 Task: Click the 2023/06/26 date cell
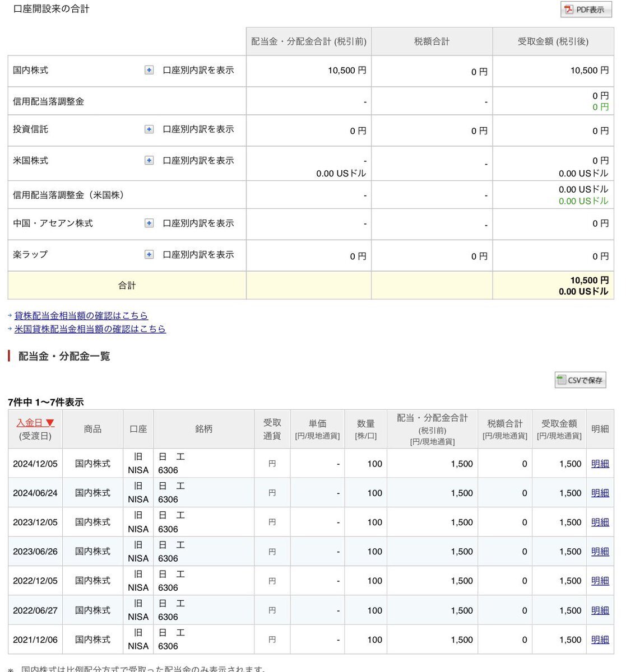tap(35, 552)
